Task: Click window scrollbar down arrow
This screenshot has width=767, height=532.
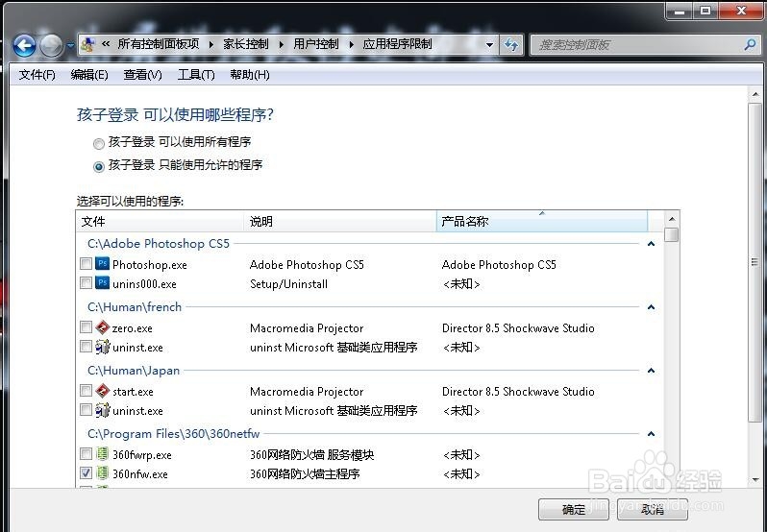Action: click(x=755, y=479)
